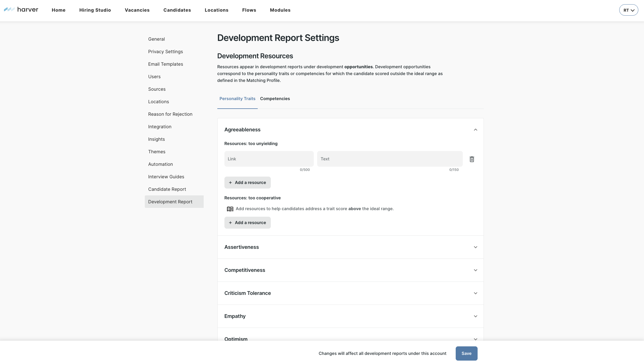The height and width of the screenshot is (364, 644).
Task: Expand the Competitiveness section
Action: tap(475, 270)
